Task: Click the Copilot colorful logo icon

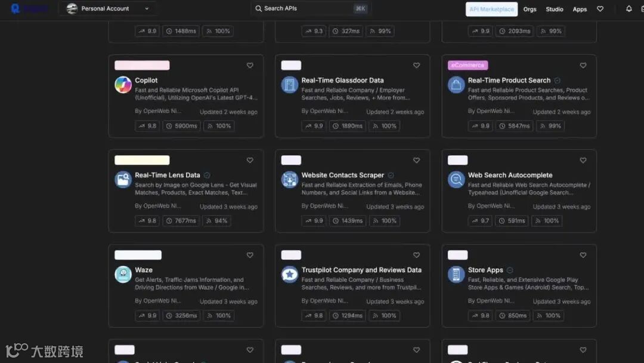Action: [123, 85]
